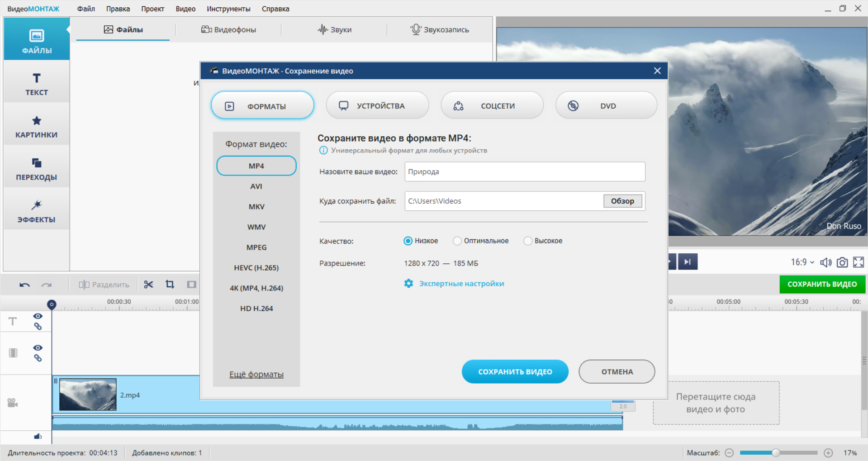Select Низкое quality option
868x461 pixels.
click(x=421, y=241)
